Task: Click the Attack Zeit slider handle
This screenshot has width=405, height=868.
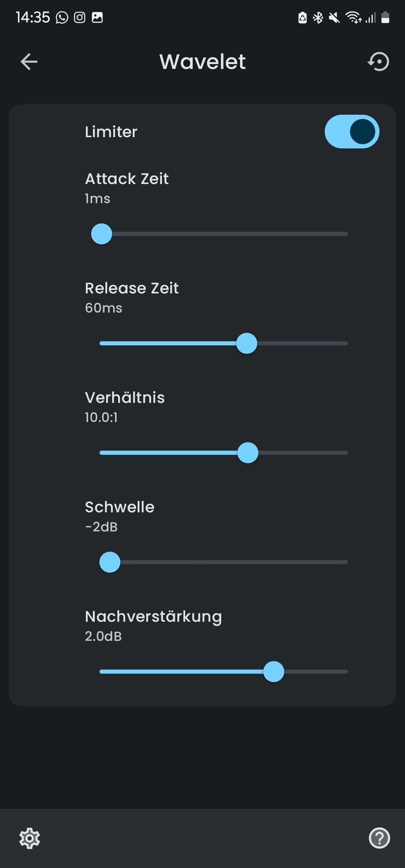Action: [102, 234]
